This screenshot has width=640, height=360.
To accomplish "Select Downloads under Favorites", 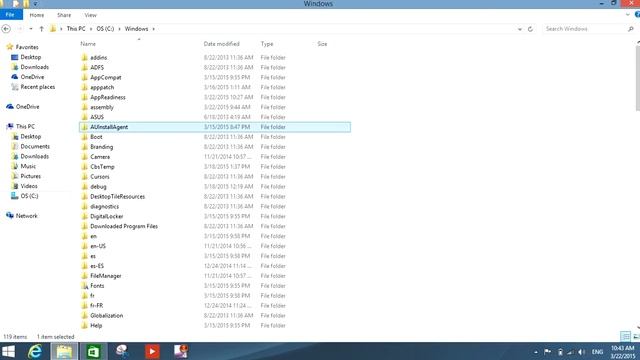I will 35,67.
